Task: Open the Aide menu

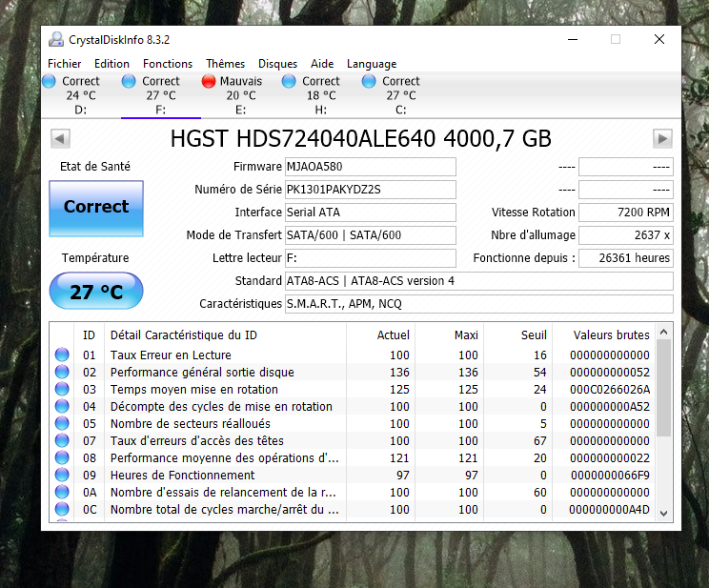Action: click(x=322, y=64)
